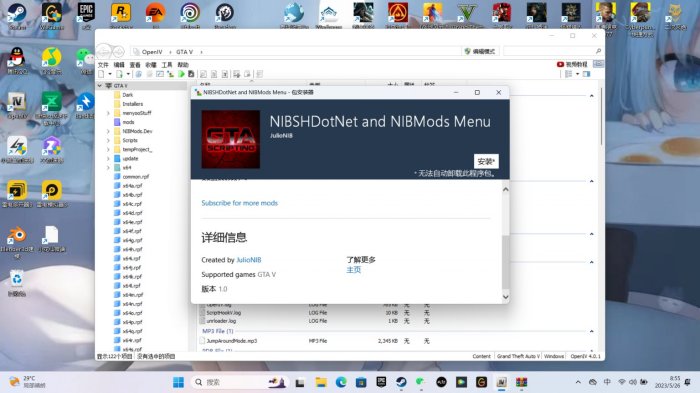The image size is (700, 393).
Task: Click the new document icon in the toolbar
Action: [101, 74]
